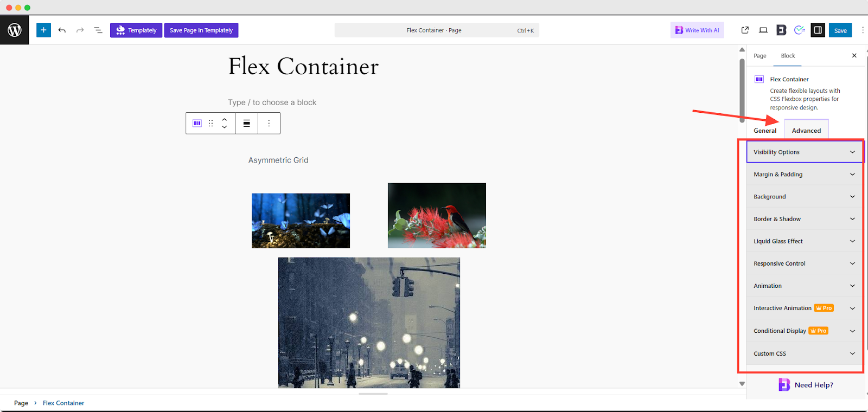Expand the Background panel

(x=805, y=197)
